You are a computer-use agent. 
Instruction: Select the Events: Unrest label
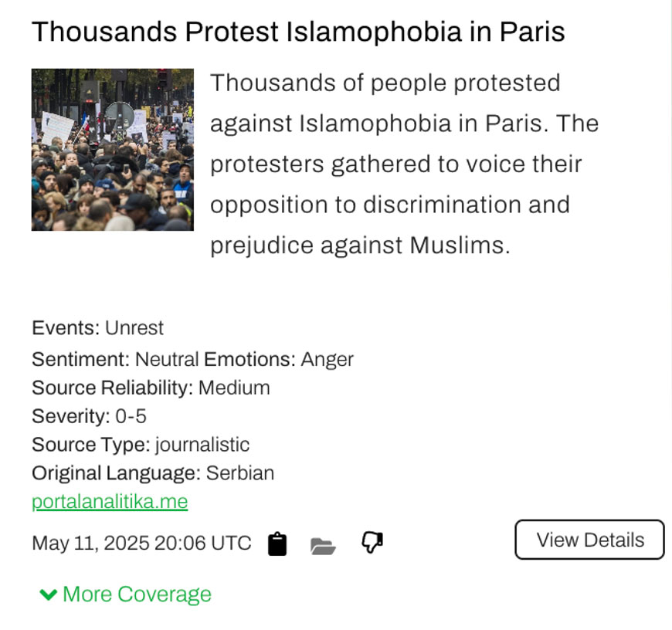[97, 327]
